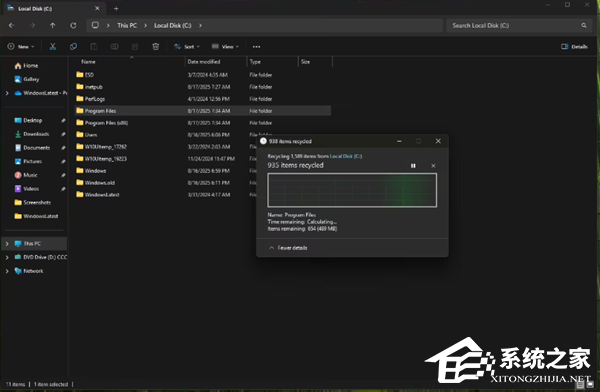The height and width of the screenshot is (392, 600).
Task: Click the Paste clipboard icon
Action: click(94, 47)
